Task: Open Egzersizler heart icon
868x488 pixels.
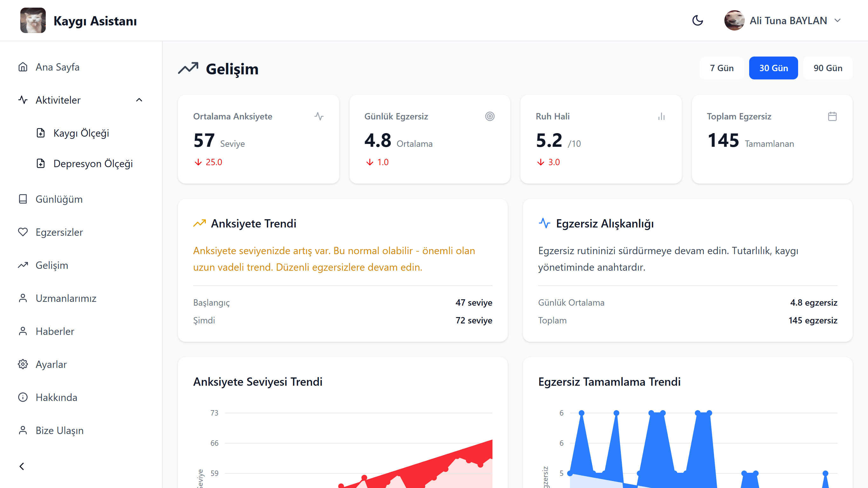Action: point(23,232)
